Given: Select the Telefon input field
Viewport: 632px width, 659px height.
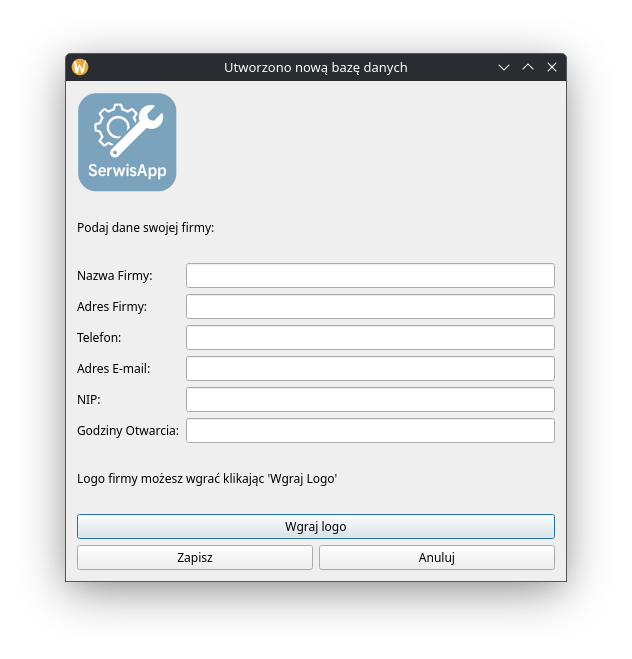Looking at the screenshot, I should click(370, 338).
